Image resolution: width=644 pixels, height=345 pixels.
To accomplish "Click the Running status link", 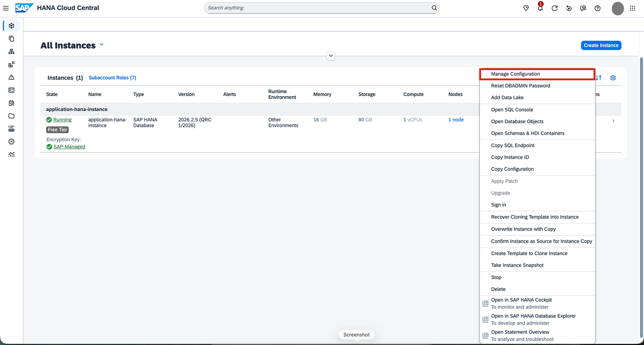I will click(62, 120).
